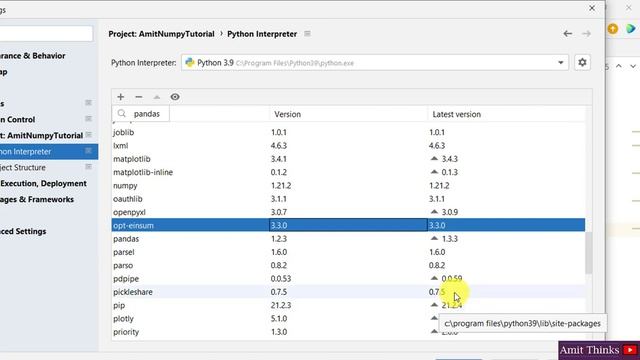Click upgrade arrow beside matplotlib-inline latest version
Image resolution: width=640 pixels, height=360 pixels.
[x=434, y=172]
